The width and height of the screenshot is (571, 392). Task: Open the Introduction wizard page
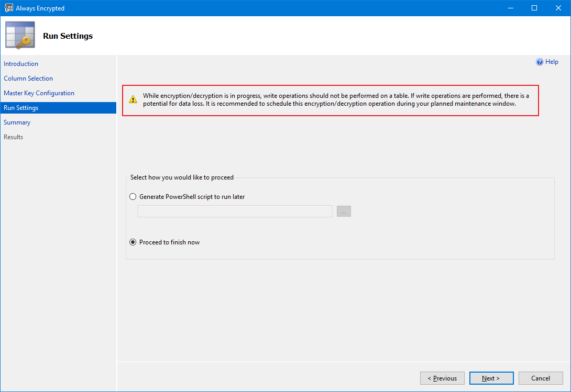coord(21,64)
